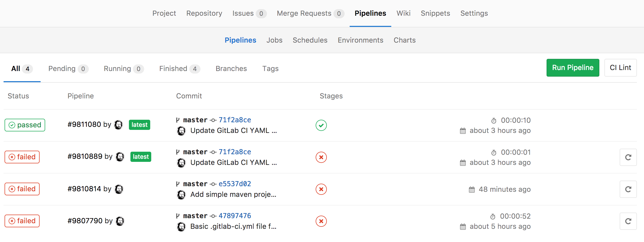This screenshot has width=644, height=242.
Task: Click duration 00:00:01 text
Action: click(x=516, y=152)
